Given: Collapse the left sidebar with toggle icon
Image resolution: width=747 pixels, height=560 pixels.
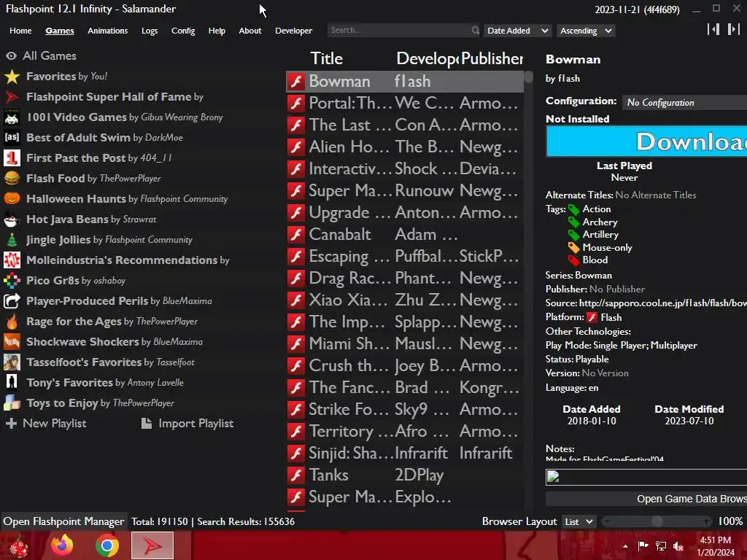Looking at the screenshot, I should [713, 29].
